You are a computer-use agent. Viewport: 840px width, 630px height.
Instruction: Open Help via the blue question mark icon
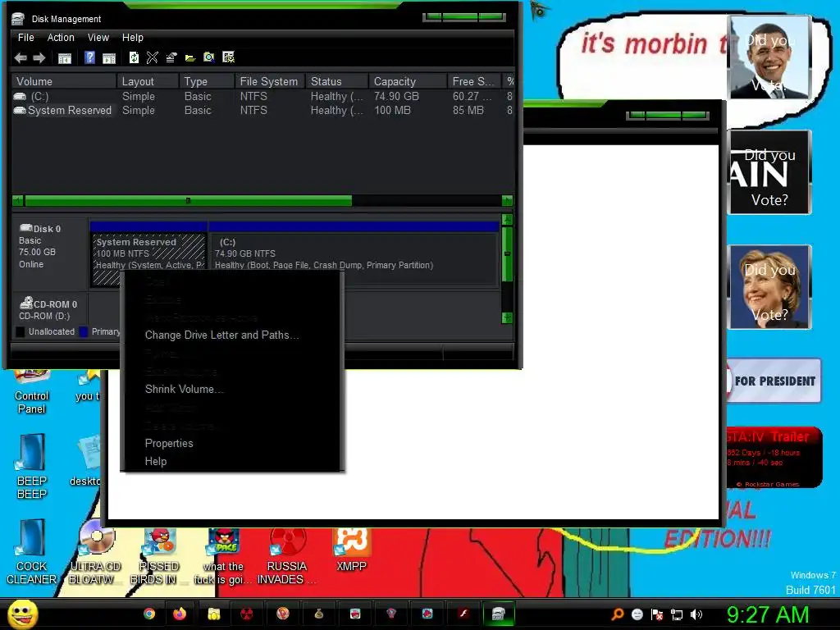click(90, 57)
